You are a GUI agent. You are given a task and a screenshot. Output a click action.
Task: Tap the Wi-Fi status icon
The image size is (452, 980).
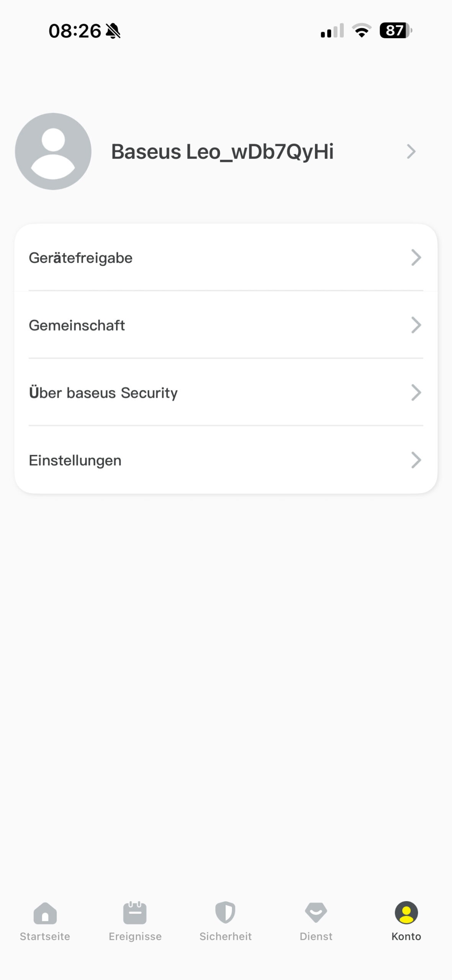click(361, 31)
